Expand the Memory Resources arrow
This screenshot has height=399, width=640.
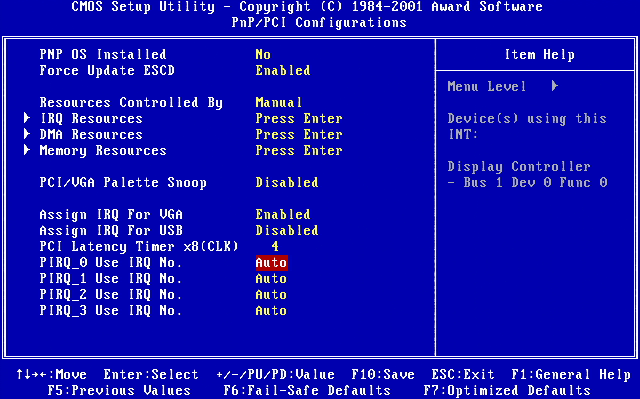coord(27,150)
